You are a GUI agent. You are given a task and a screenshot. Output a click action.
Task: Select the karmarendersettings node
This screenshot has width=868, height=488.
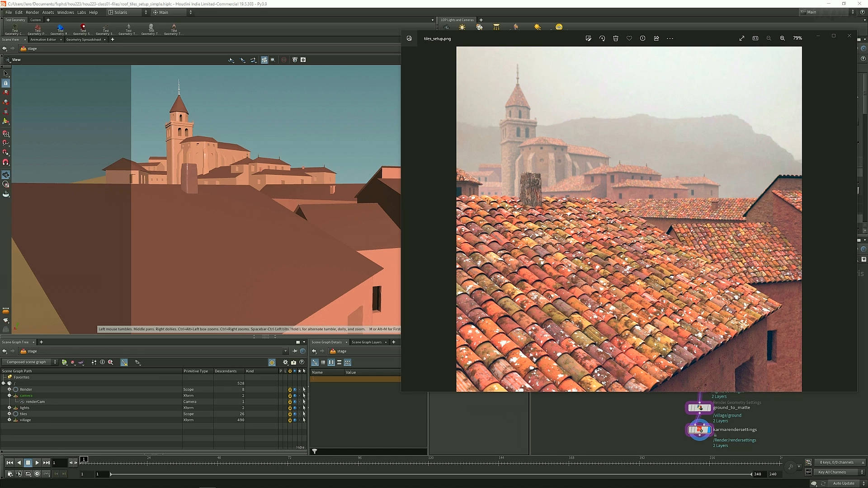[699, 430]
